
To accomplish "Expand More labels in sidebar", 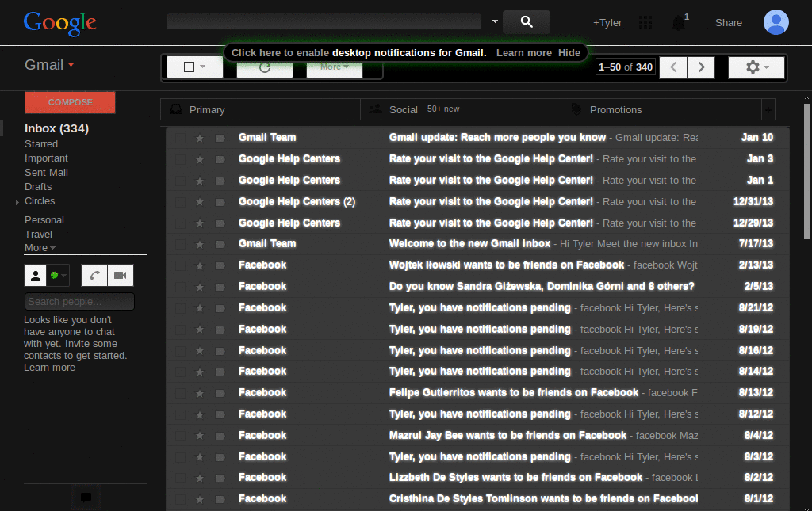I will (40, 248).
